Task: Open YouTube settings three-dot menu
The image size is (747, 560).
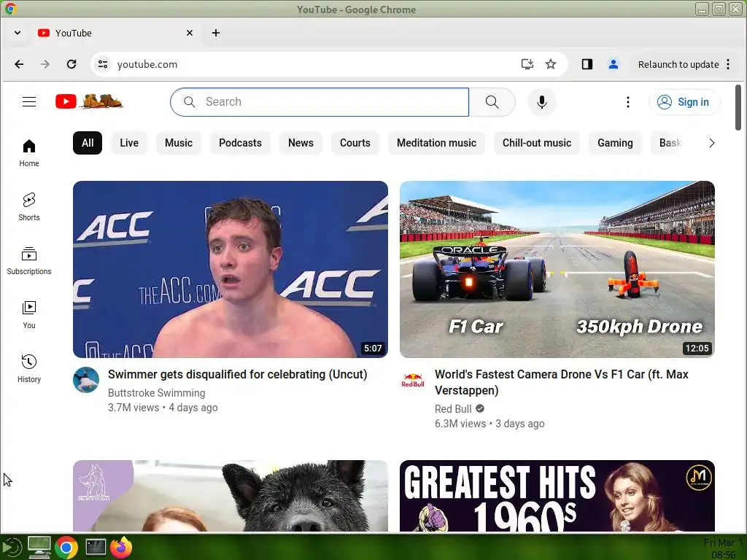Action: pos(628,102)
